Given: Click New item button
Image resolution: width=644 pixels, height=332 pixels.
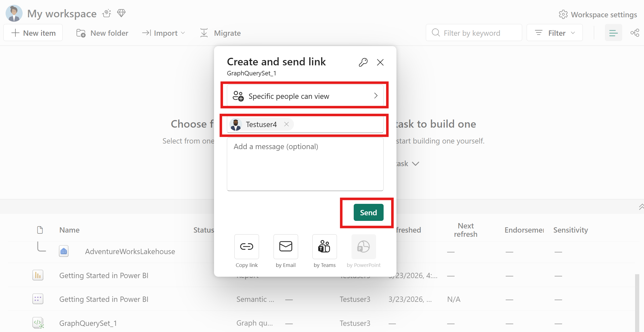Looking at the screenshot, I should tap(33, 33).
